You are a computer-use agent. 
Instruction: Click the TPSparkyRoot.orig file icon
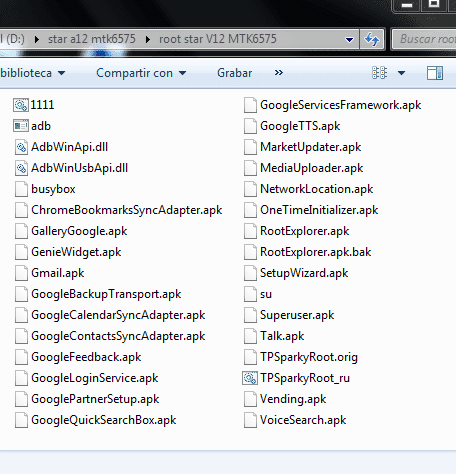[x=250, y=357]
